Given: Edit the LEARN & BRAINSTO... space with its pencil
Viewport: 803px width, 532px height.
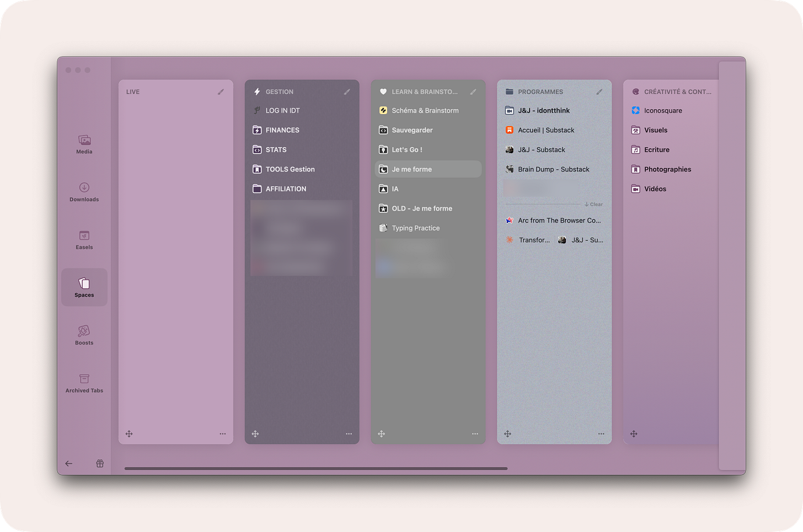Looking at the screenshot, I should click(x=473, y=92).
